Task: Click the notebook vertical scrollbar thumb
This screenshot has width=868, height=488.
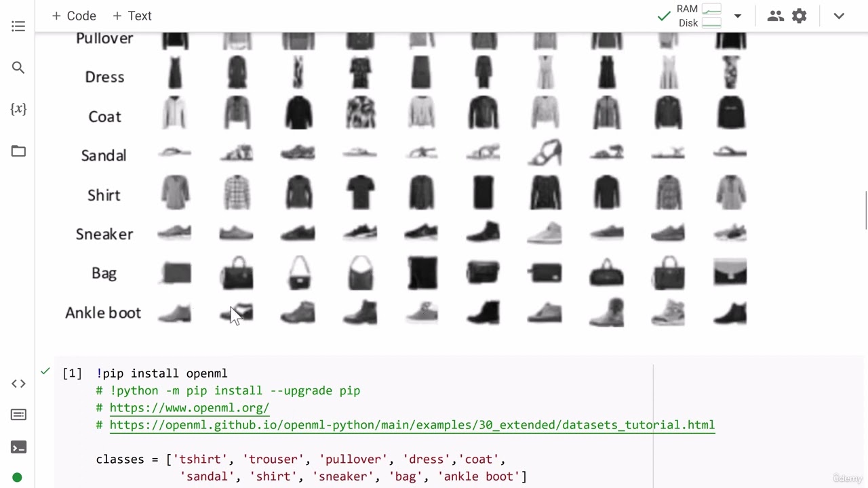Action: pos(866,211)
